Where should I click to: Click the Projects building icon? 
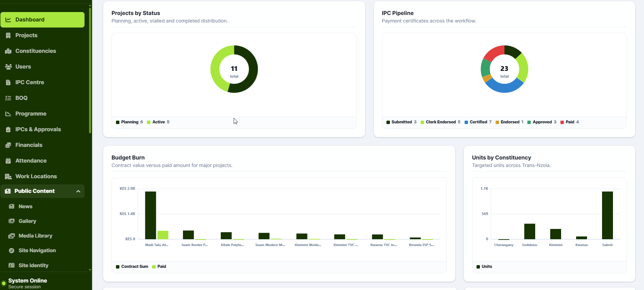pos(8,35)
